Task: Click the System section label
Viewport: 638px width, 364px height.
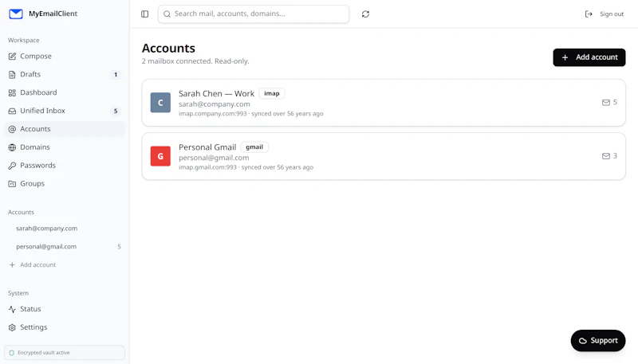Action: tap(18, 293)
